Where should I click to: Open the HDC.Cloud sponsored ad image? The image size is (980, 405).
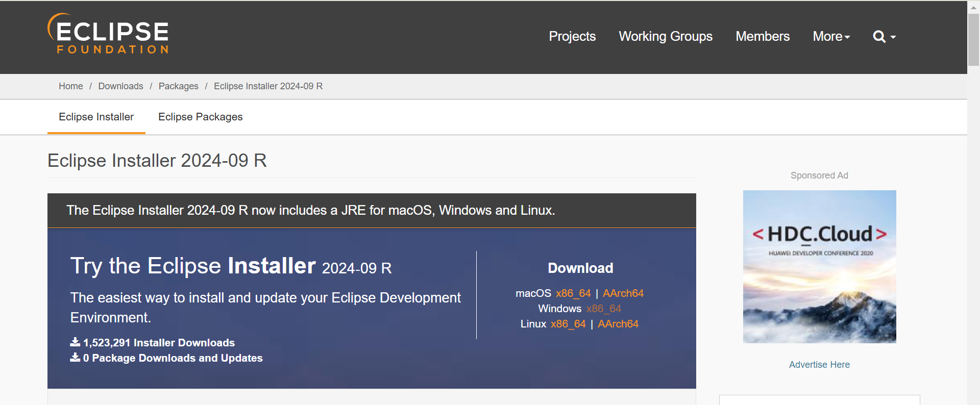coord(820,267)
